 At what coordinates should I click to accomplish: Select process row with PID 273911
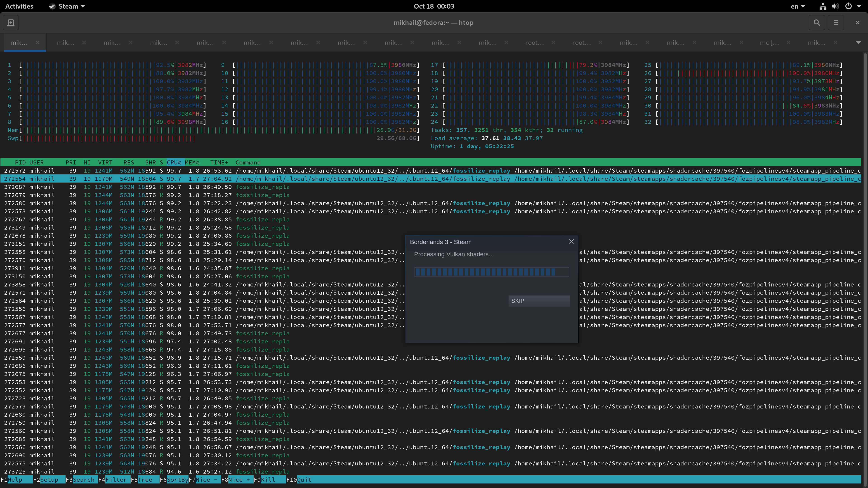click(x=431, y=268)
